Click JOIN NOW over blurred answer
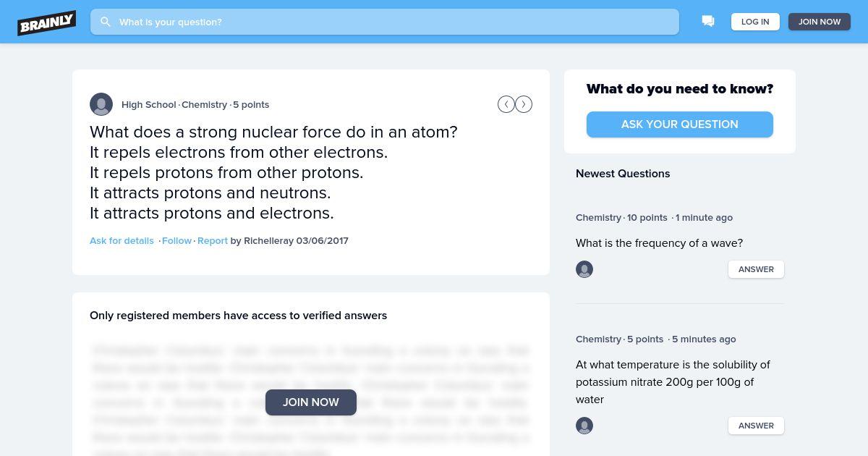The image size is (868, 456). pos(311,402)
